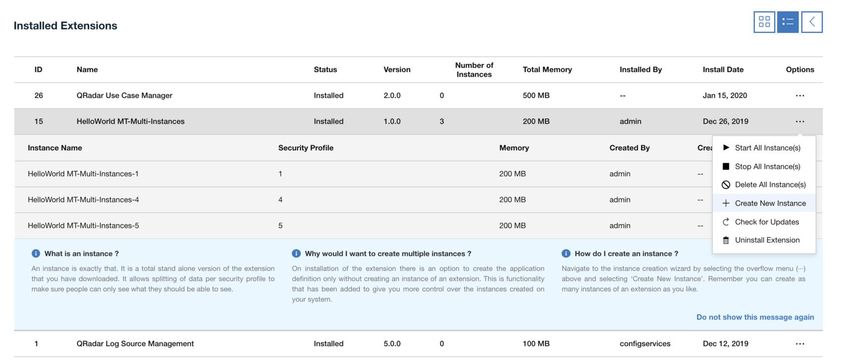Click the Options column header
This screenshot has height=363, width=850.
pos(800,69)
